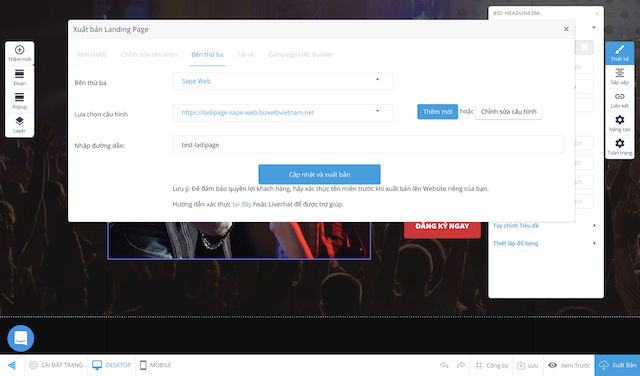Open the dropdown atop the properties panel
The image size is (640, 376).
[x=593, y=28]
